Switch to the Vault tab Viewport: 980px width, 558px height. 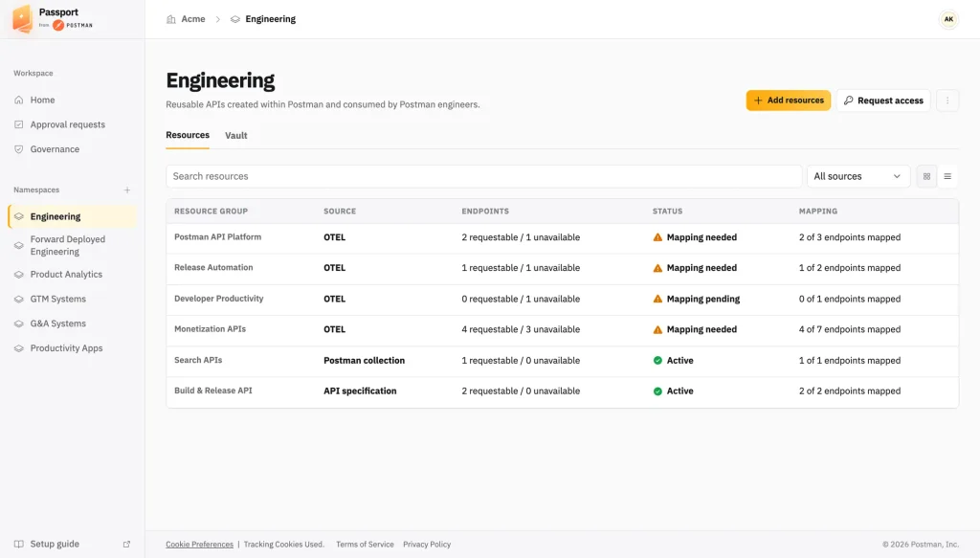(235, 136)
